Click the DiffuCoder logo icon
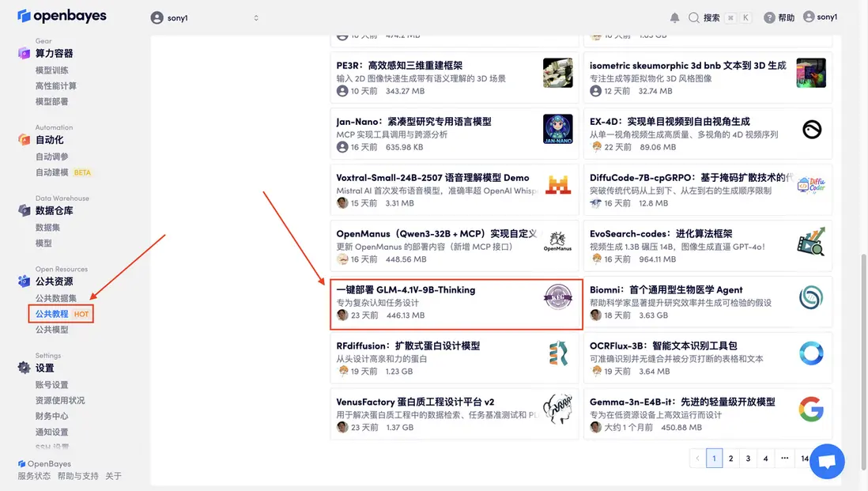Screen dimensions: 868x491 point(811,185)
